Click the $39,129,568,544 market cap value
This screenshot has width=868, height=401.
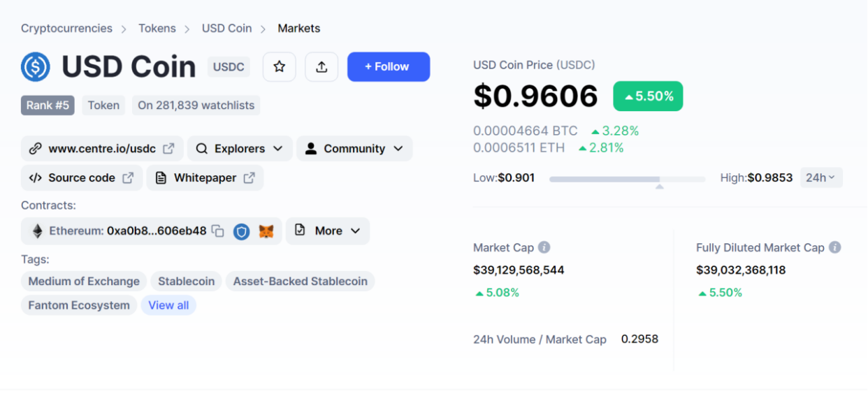click(519, 270)
